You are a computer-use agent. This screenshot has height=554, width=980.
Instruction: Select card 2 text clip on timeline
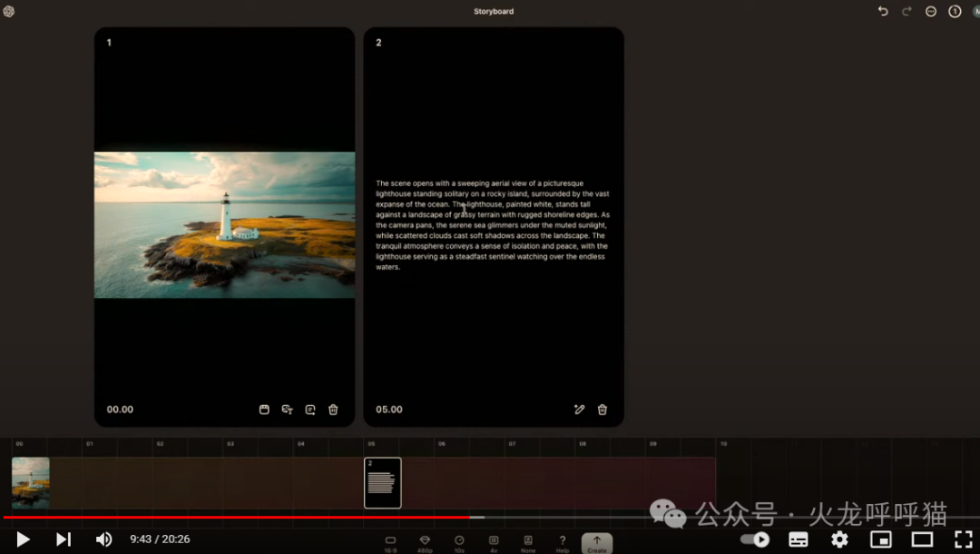pyautogui.click(x=383, y=483)
